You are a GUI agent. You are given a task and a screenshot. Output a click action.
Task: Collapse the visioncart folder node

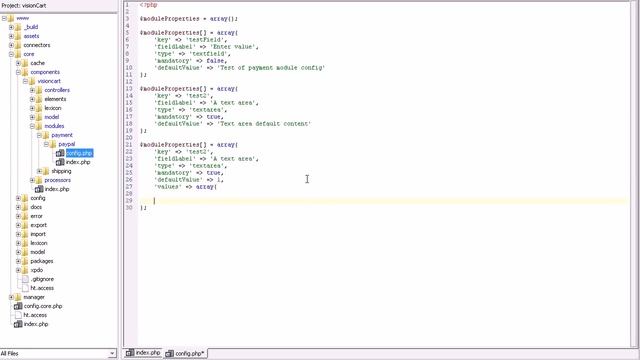[x=25, y=81]
